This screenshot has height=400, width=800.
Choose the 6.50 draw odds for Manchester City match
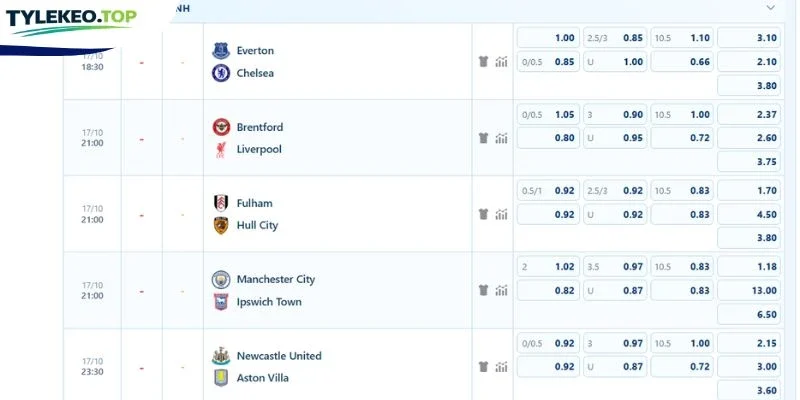point(749,314)
